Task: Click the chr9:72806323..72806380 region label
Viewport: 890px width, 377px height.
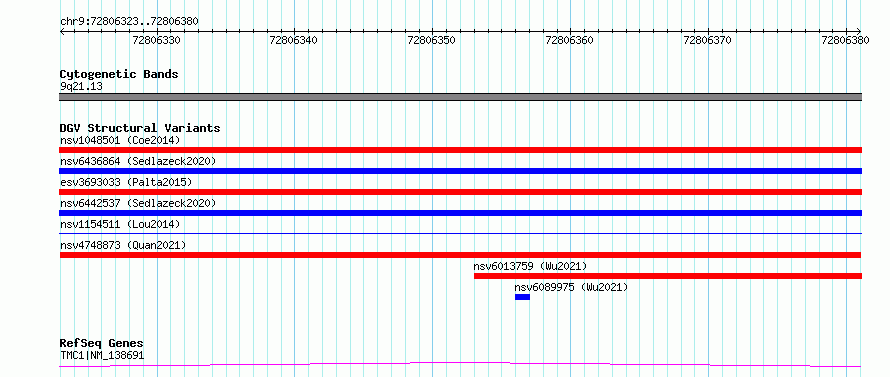Action: click(129, 21)
